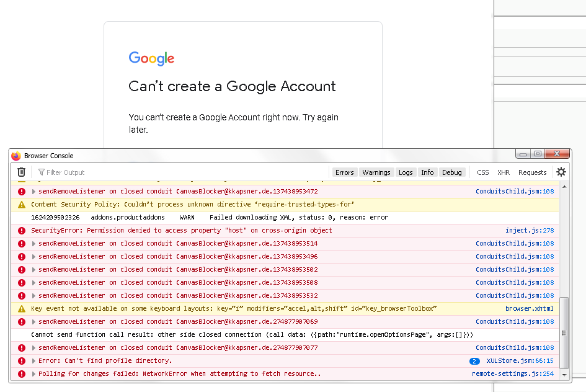This screenshot has height=392, width=586.
Task: Toggle the Logs filter
Action: tap(406, 172)
